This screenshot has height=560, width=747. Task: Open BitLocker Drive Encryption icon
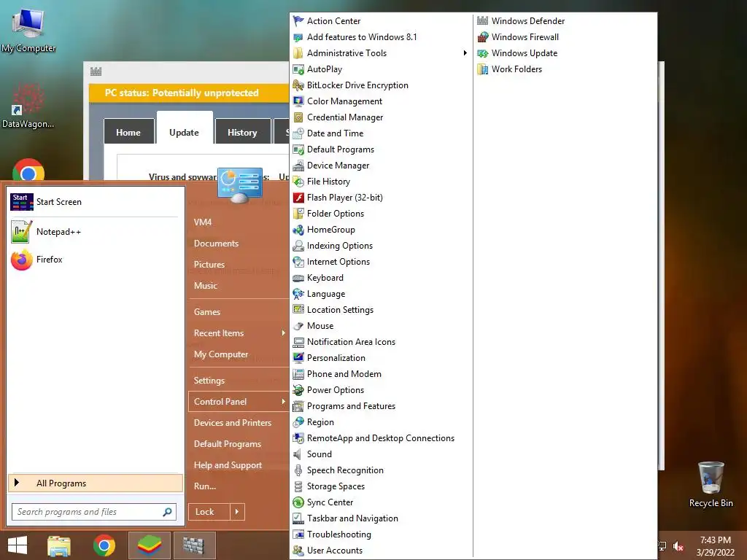298,85
